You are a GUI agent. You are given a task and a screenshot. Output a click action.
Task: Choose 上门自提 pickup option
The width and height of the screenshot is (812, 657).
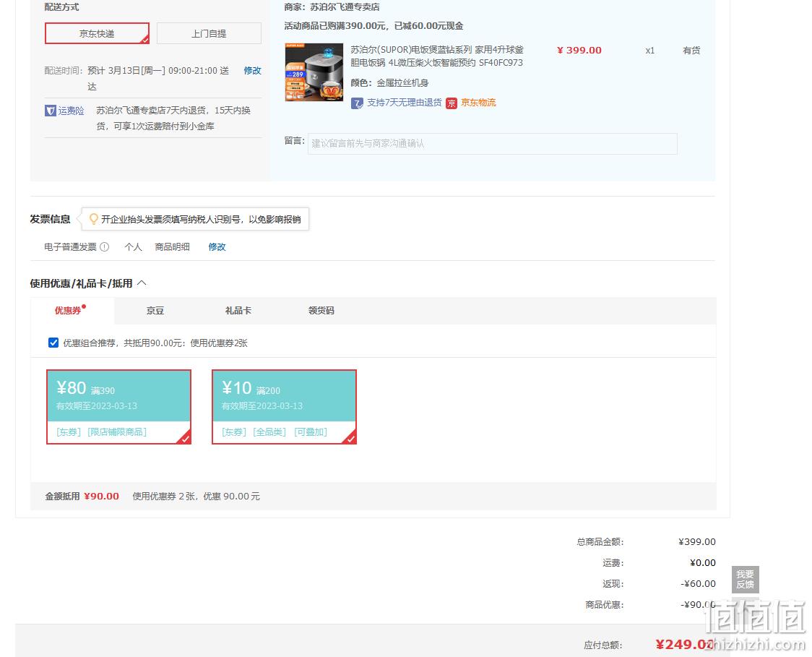(x=209, y=34)
